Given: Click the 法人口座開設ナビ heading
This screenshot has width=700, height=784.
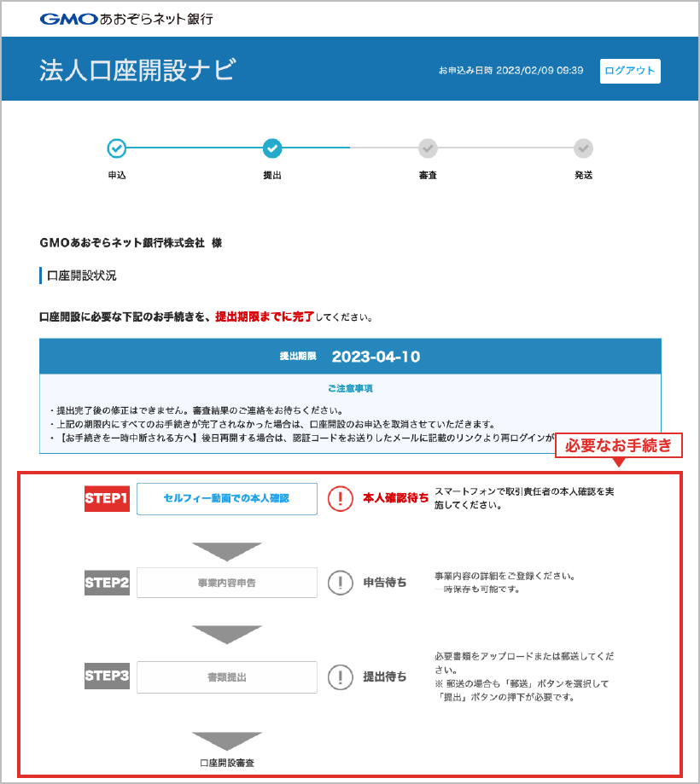Looking at the screenshot, I should click(x=137, y=70).
